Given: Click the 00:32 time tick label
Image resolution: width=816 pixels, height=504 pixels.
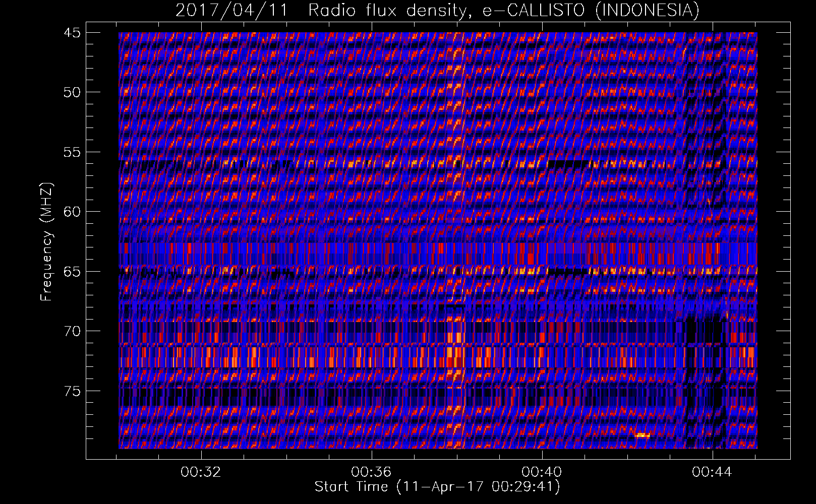Looking at the screenshot, I should (x=201, y=472).
